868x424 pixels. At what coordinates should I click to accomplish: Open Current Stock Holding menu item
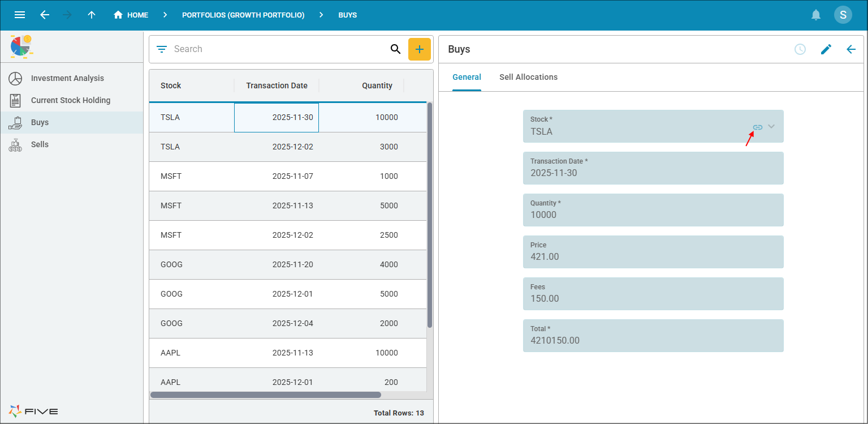[72, 100]
